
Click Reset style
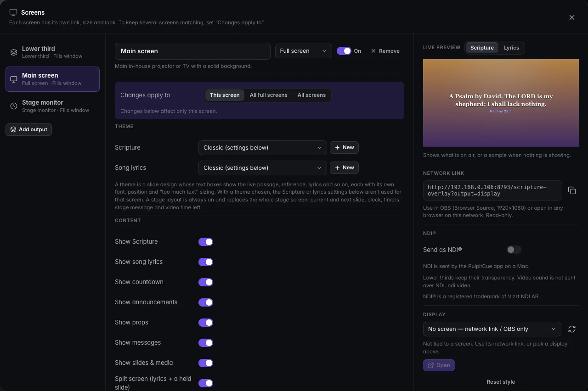[501, 382]
